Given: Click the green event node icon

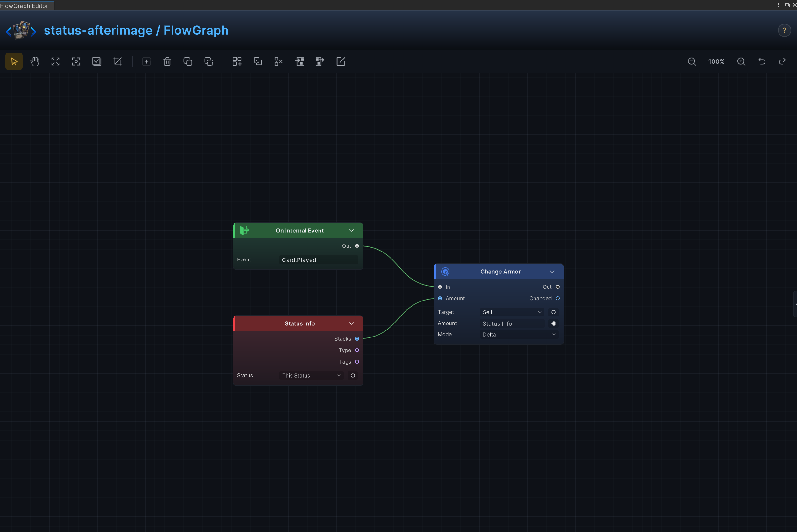Looking at the screenshot, I should click(244, 231).
